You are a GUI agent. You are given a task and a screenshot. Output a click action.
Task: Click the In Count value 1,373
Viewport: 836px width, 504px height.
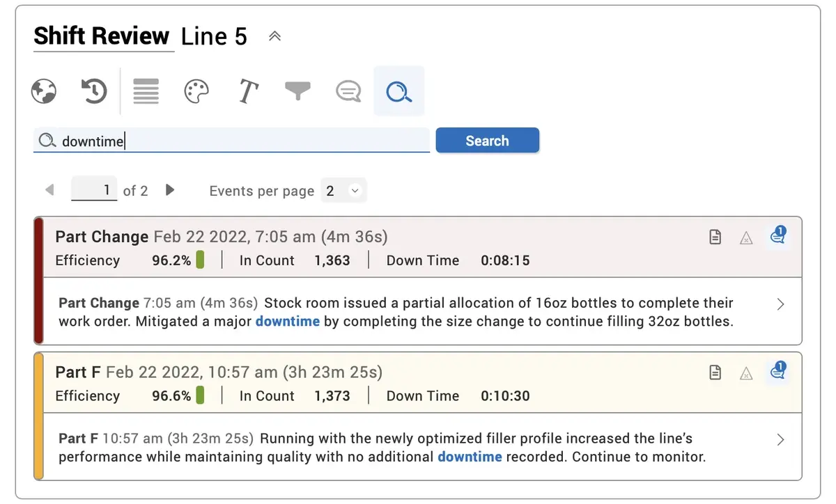(332, 395)
